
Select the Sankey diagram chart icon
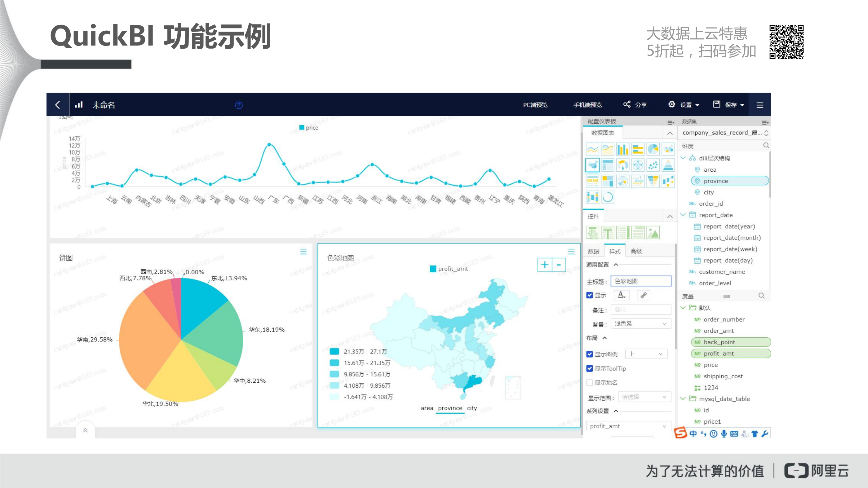coord(592,197)
